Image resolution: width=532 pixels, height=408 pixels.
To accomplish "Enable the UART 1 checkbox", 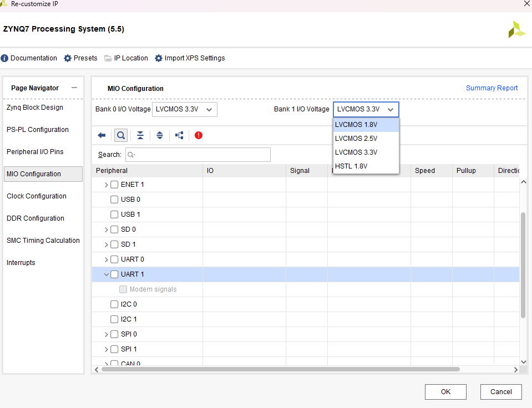I will tap(114, 274).
